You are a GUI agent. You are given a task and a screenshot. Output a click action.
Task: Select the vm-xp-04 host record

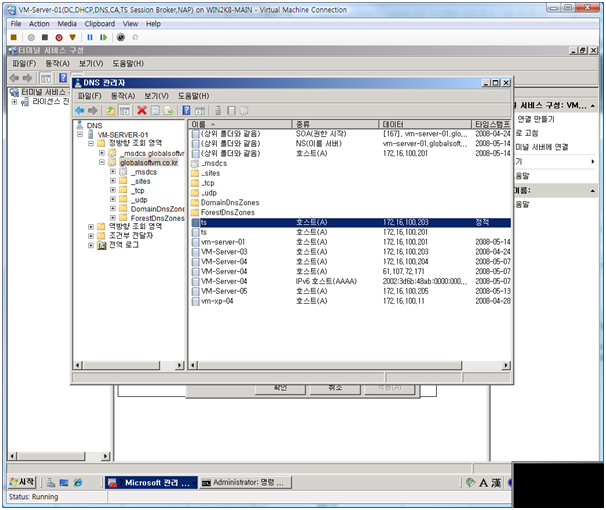pyautogui.click(x=351, y=301)
